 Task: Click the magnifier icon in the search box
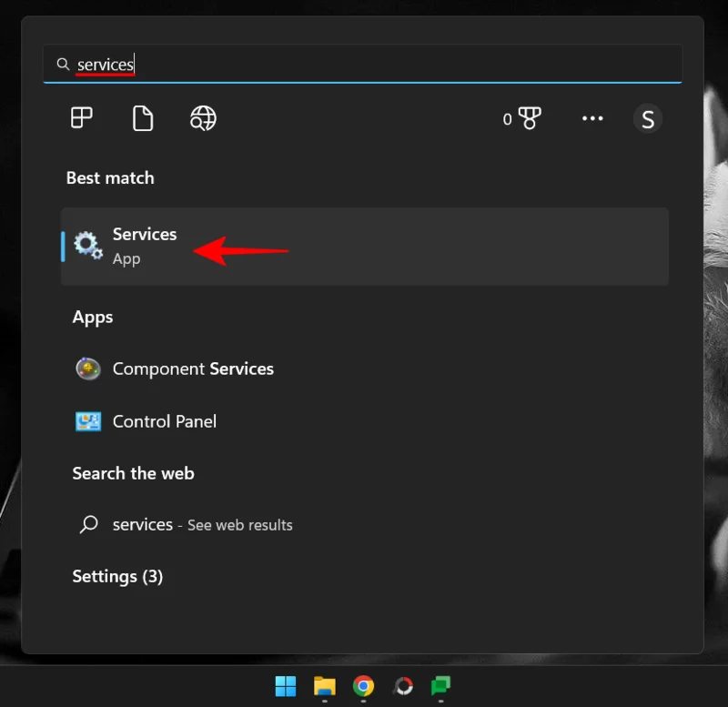coord(63,64)
